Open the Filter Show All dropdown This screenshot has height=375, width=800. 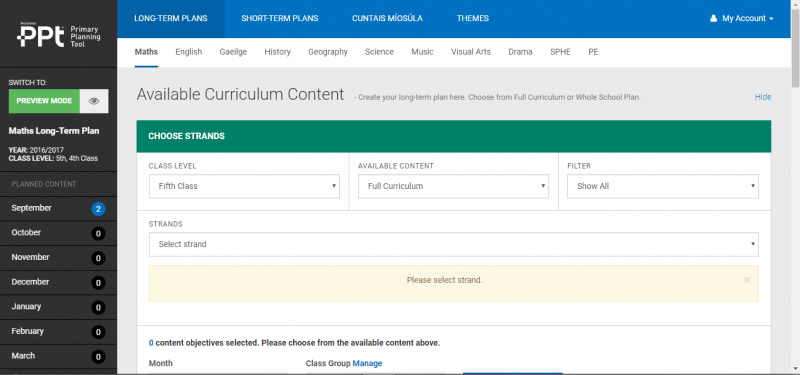point(663,186)
